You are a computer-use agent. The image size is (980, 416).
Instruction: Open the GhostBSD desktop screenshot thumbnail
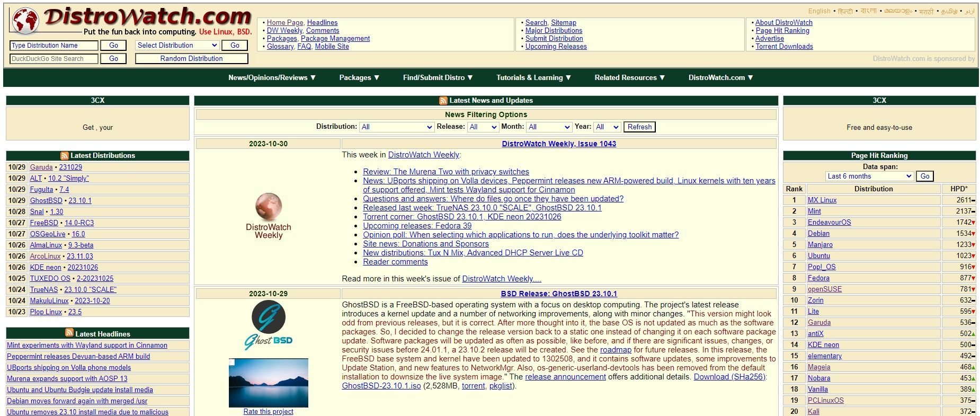click(x=269, y=383)
